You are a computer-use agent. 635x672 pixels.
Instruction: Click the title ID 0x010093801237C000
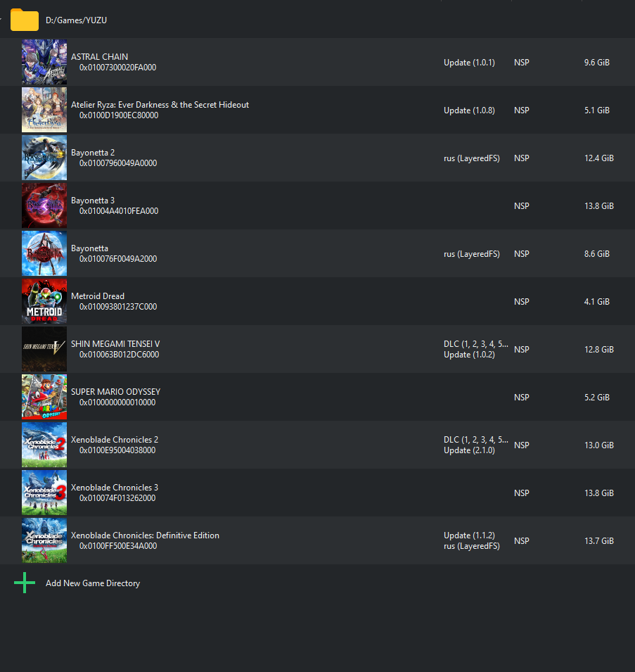(118, 306)
